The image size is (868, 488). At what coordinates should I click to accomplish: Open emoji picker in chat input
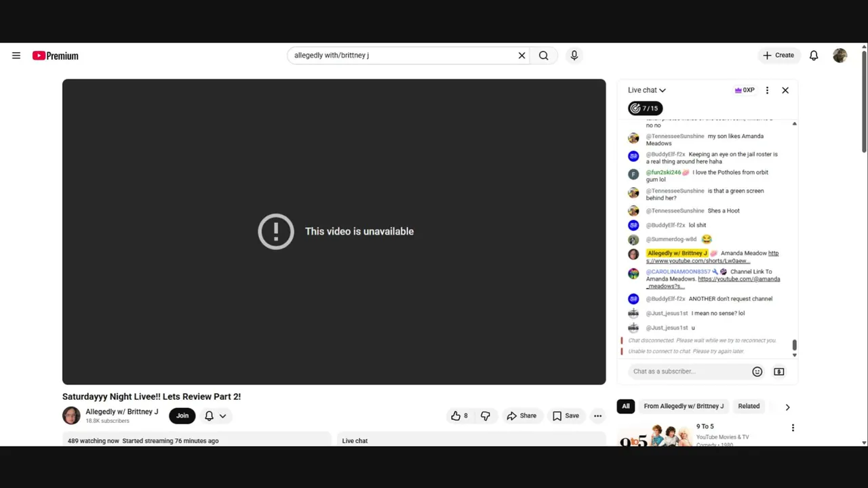[x=757, y=371]
